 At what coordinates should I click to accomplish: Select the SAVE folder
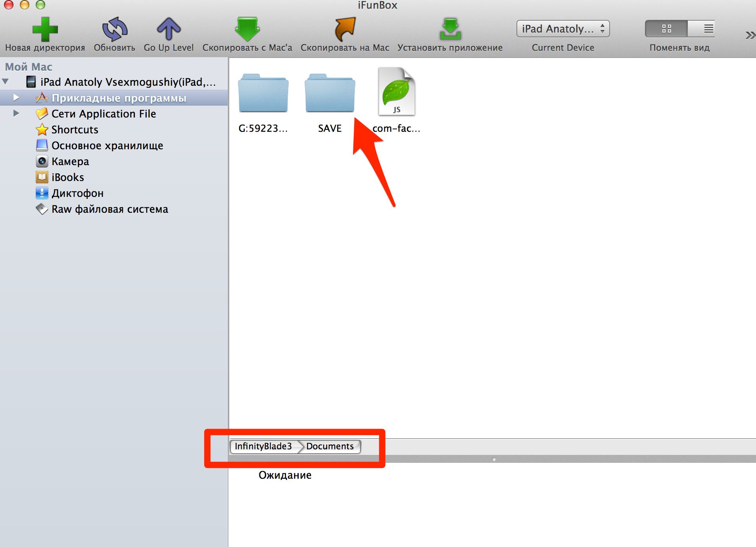pyautogui.click(x=330, y=93)
